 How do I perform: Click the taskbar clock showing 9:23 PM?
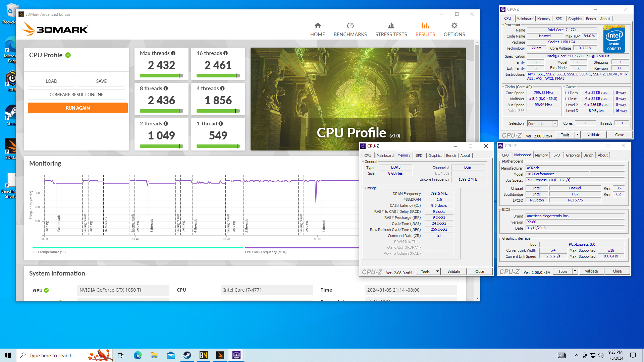pyautogui.click(x=615, y=355)
